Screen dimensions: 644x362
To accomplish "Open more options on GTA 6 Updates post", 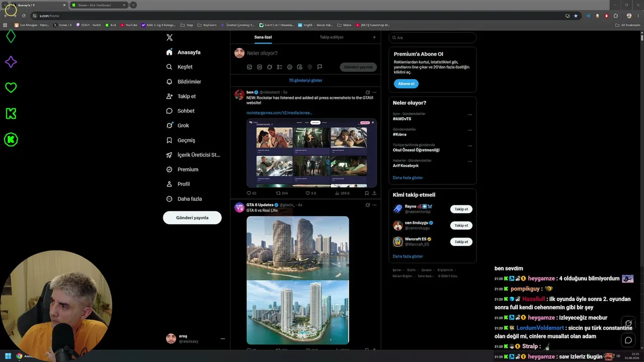I will pos(374,205).
